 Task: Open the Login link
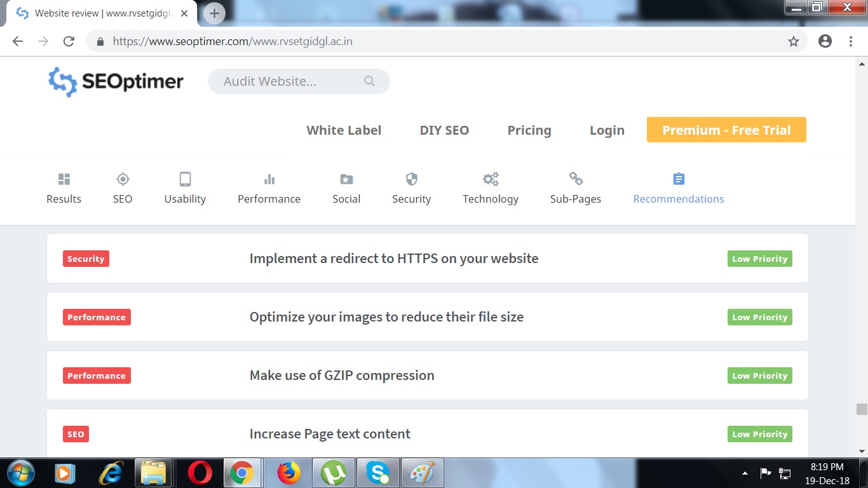[x=607, y=130]
